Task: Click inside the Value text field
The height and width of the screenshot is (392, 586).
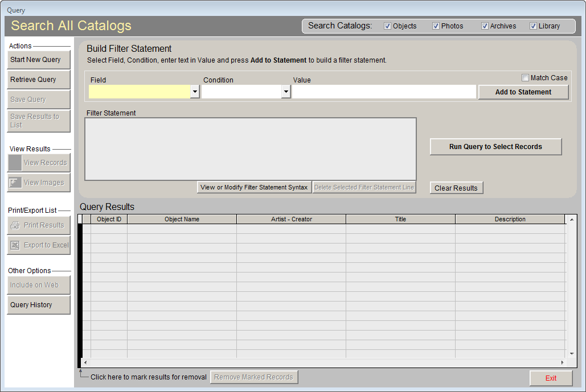Action: click(382, 91)
